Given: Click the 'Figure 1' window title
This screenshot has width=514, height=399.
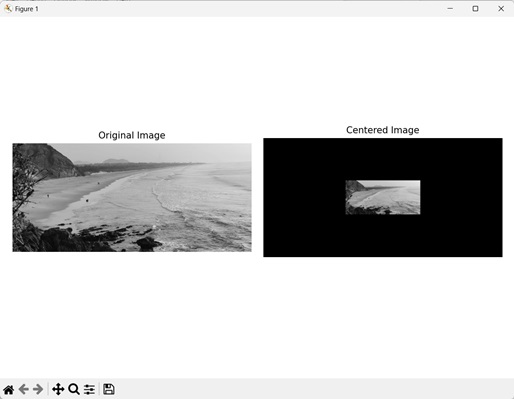Looking at the screenshot, I should click(x=27, y=9).
